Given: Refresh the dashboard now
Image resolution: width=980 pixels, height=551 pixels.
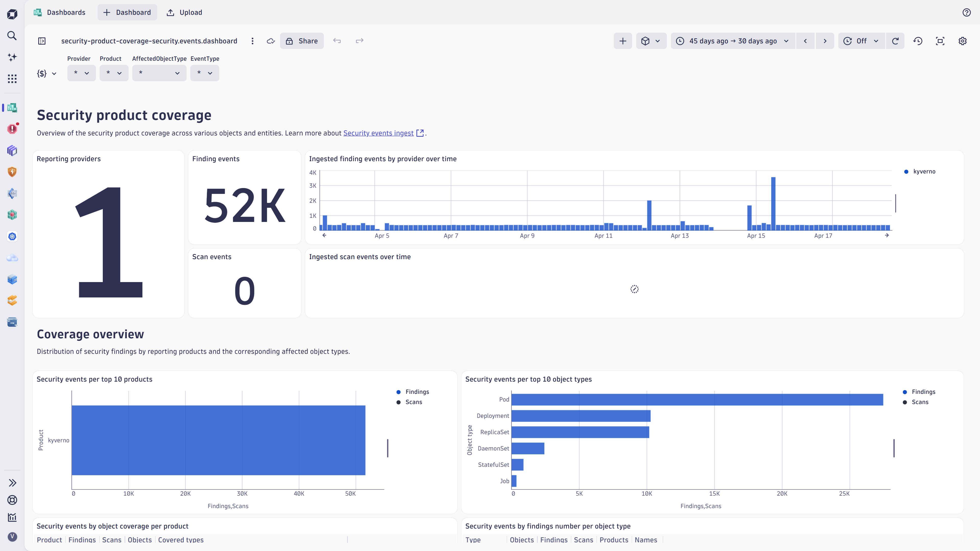Looking at the screenshot, I should [x=895, y=41].
